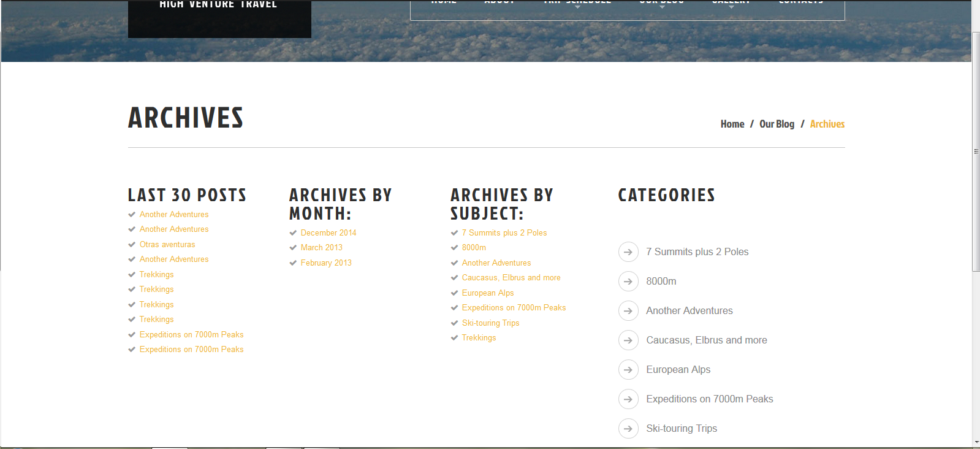Open Our Blog from the breadcrumb

tap(777, 124)
